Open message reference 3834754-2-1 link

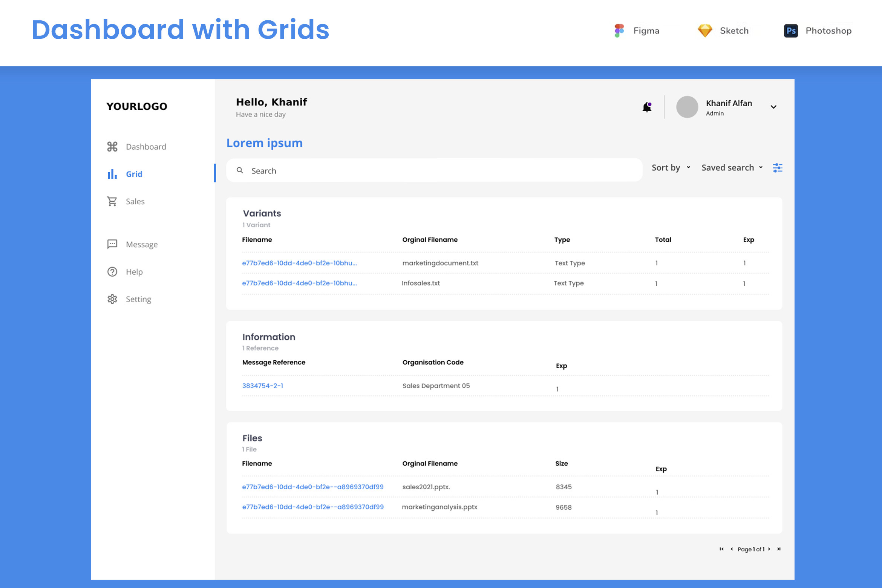coord(263,386)
